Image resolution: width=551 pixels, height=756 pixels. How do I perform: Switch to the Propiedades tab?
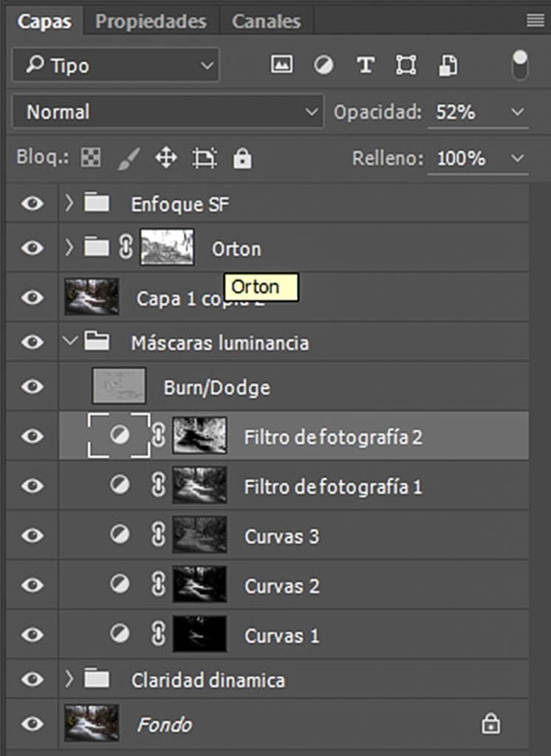coord(151,21)
